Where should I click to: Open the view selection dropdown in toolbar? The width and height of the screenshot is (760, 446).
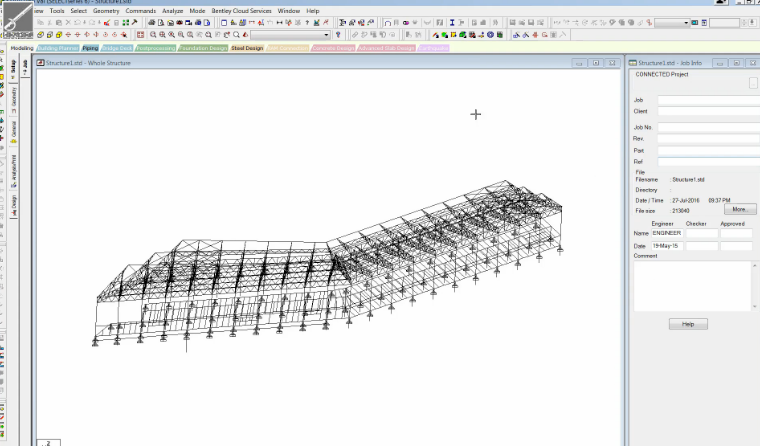point(291,34)
